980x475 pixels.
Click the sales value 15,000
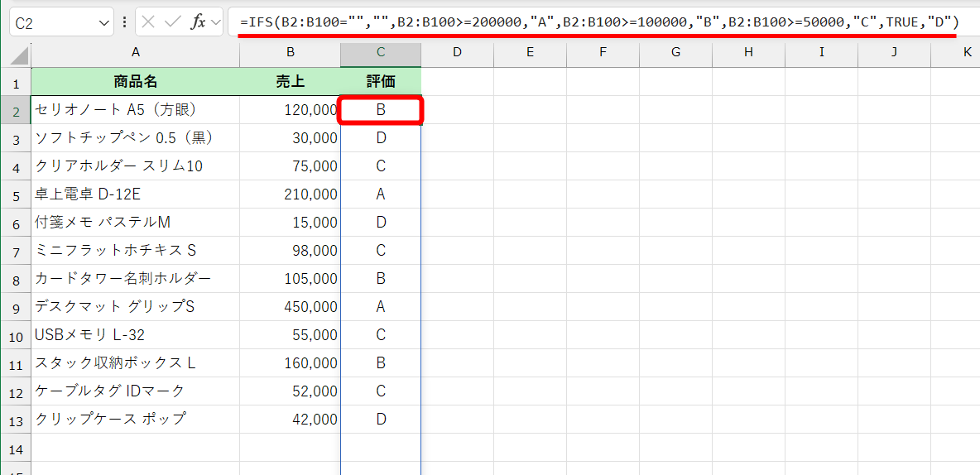[290, 223]
